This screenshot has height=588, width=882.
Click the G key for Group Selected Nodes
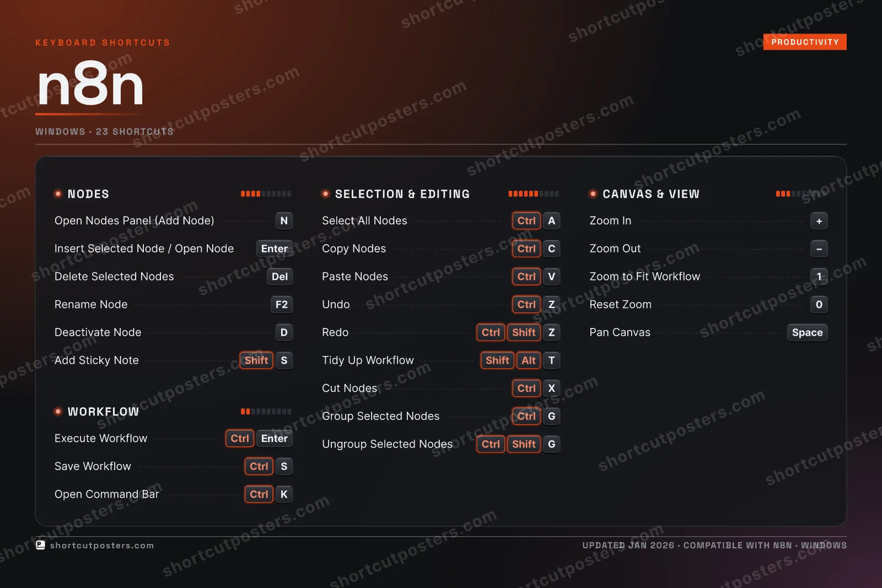coord(551,416)
